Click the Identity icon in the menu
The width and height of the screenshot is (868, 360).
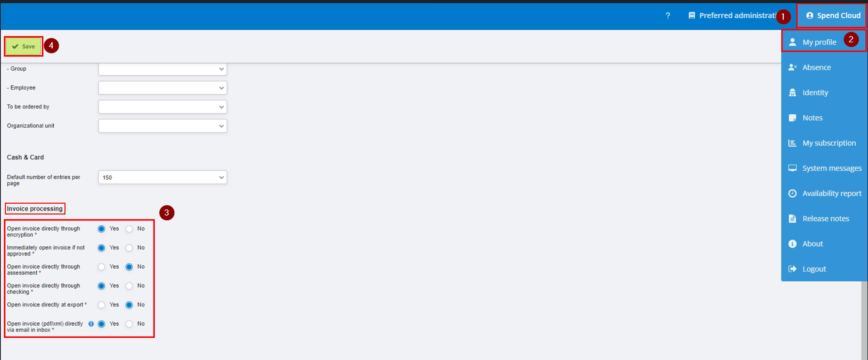point(792,92)
